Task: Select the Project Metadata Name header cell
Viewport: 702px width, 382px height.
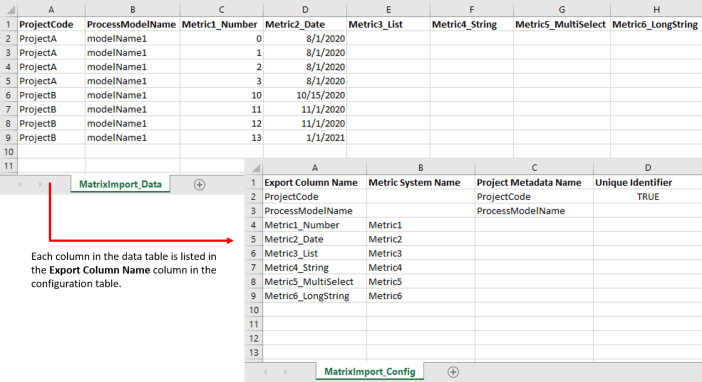Action: point(534,182)
